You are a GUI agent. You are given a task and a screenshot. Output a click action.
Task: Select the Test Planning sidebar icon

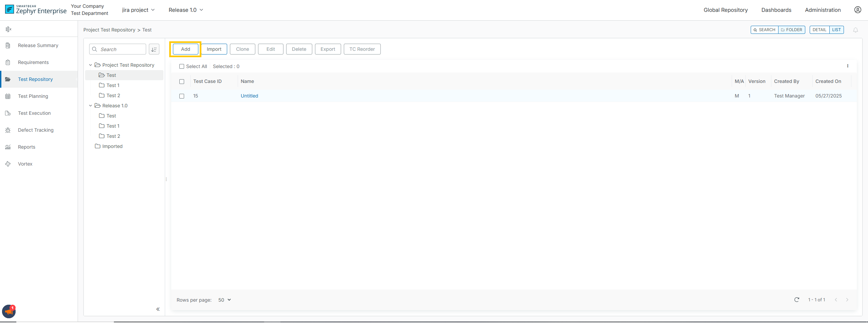tap(8, 96)
